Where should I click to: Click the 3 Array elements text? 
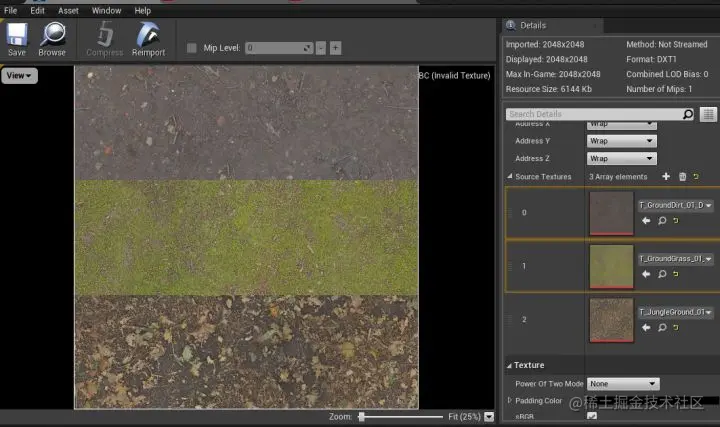(618, 177)
